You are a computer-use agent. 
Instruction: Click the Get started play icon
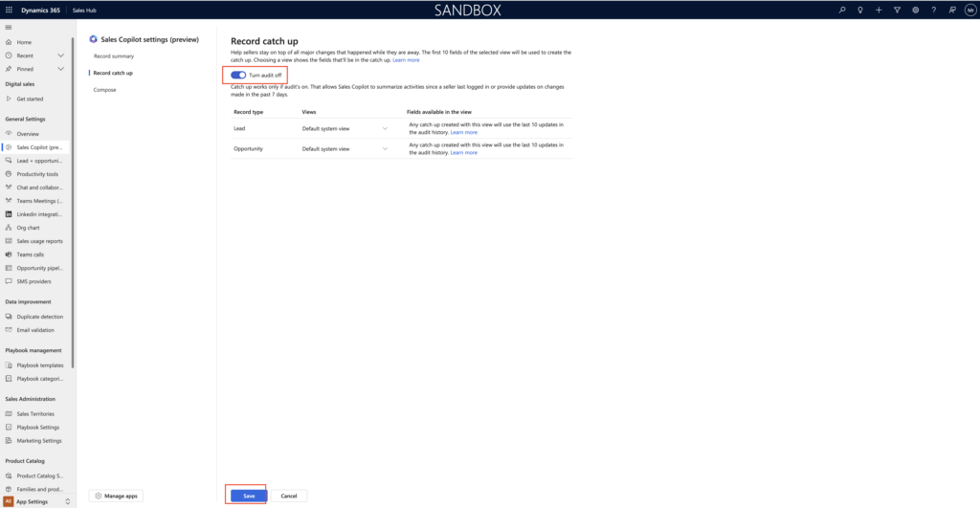9,99
